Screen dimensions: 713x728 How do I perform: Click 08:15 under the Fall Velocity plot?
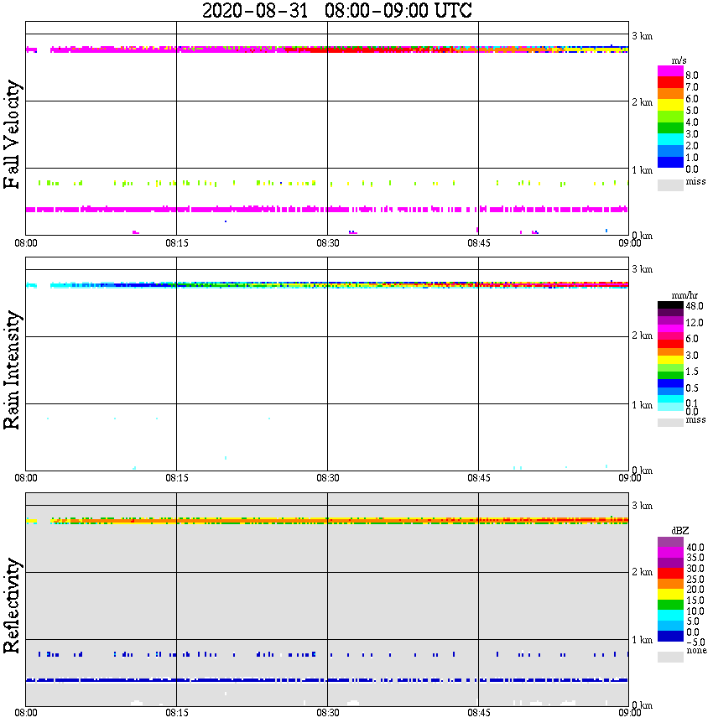click(x=177, y=243)
